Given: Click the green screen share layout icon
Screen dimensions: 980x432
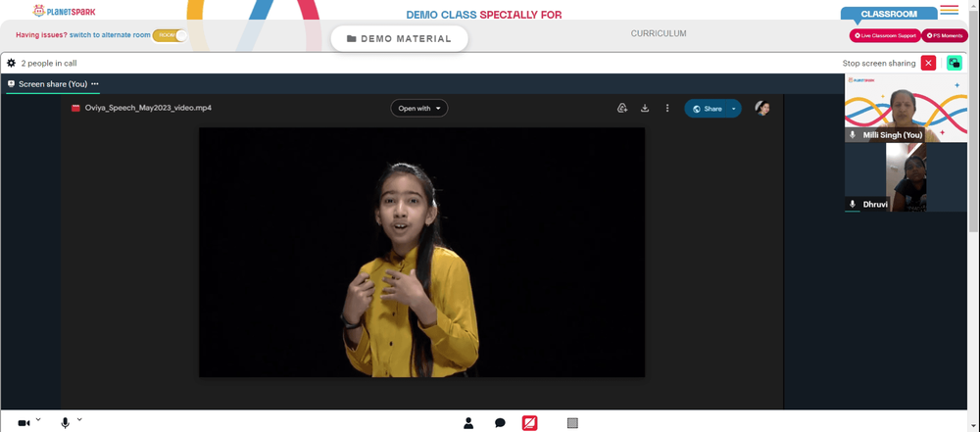Looking at the screenshot, I should coord(955,63).
